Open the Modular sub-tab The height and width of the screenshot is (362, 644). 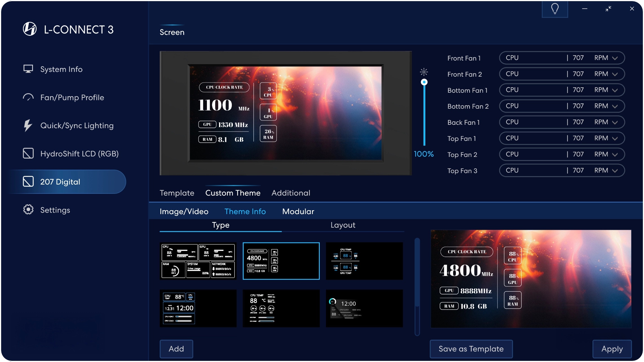tap(298, 212)
